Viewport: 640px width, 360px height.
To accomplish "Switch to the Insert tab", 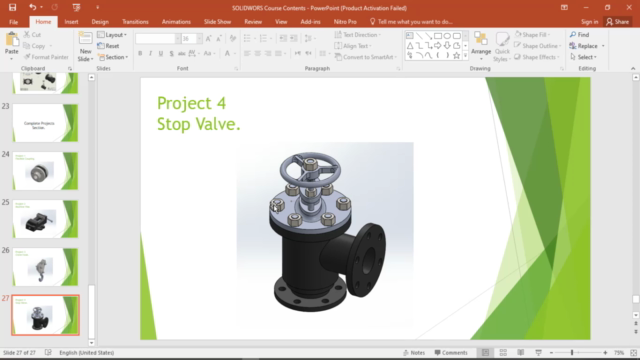I will point(71,22).
